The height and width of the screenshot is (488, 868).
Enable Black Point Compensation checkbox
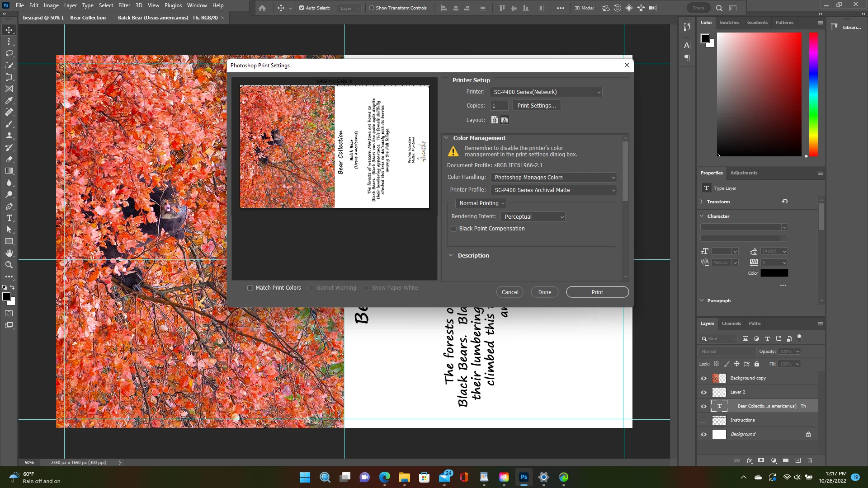[453, 229]
